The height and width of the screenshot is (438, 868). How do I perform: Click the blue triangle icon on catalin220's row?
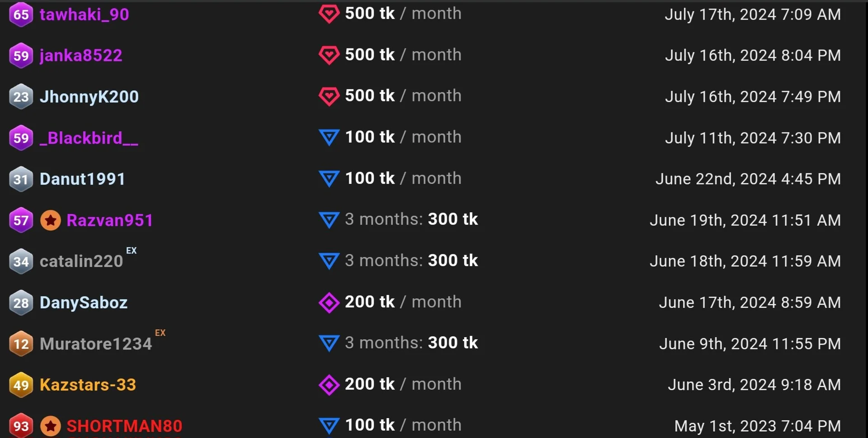tap(329, 261)
